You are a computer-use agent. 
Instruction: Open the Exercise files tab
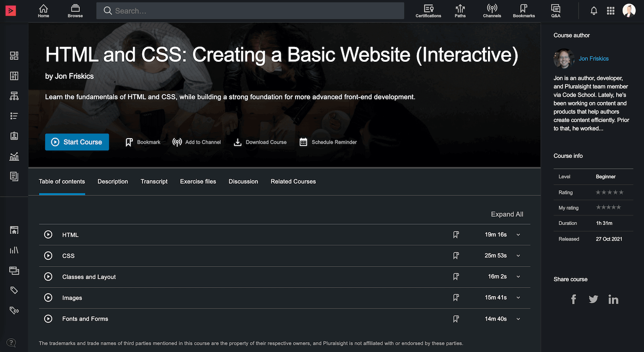point(198,181)
